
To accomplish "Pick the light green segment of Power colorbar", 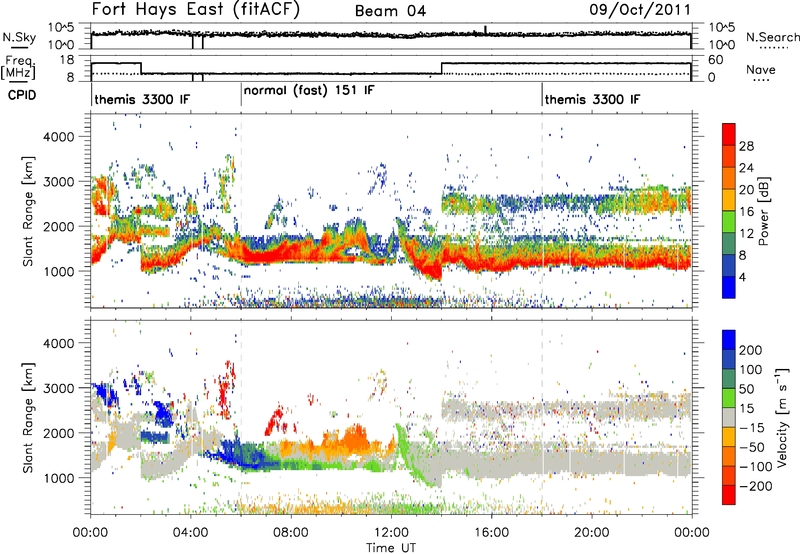I will (729, 221).
